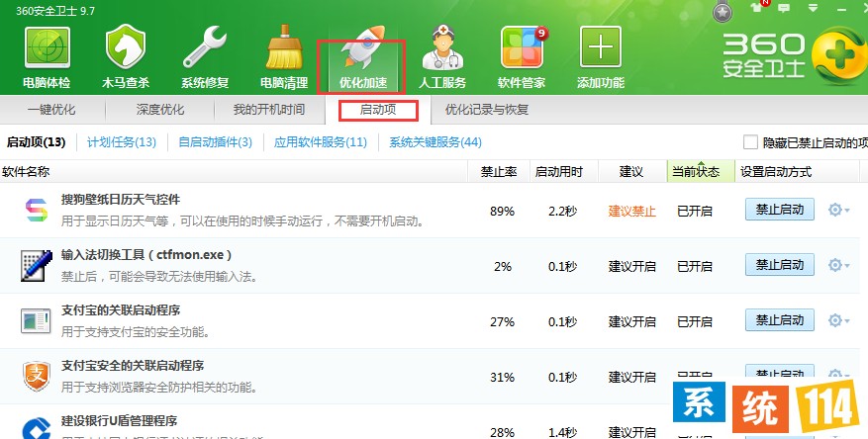The width and height of the screenshot is (868, 439).
Task: Sort by 禁止率 column header
Action: (498, 172)
